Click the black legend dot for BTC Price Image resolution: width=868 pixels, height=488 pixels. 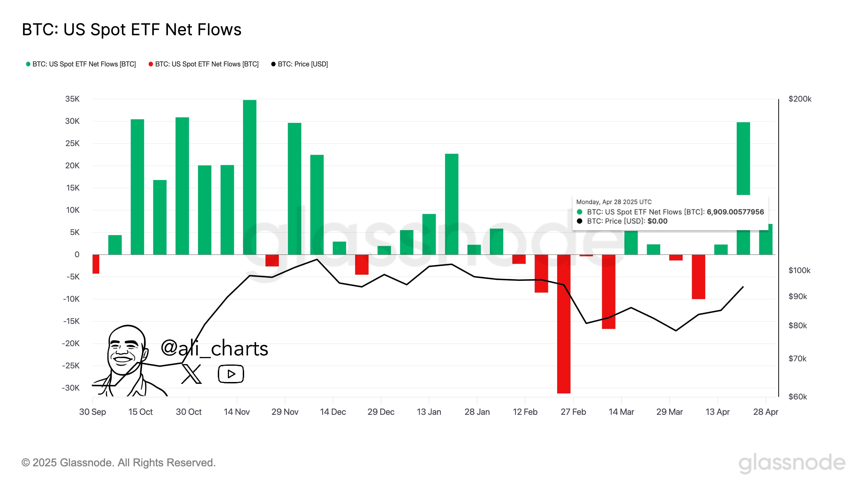click(x=273, y=64)
